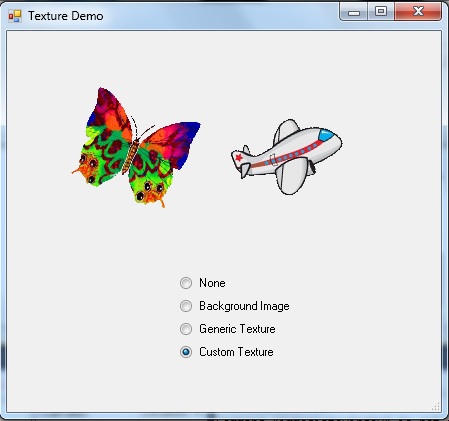The height and width of the screenshot is (421, 449).
Task: Close the Texture Demo window
Action: click(418, 12)
